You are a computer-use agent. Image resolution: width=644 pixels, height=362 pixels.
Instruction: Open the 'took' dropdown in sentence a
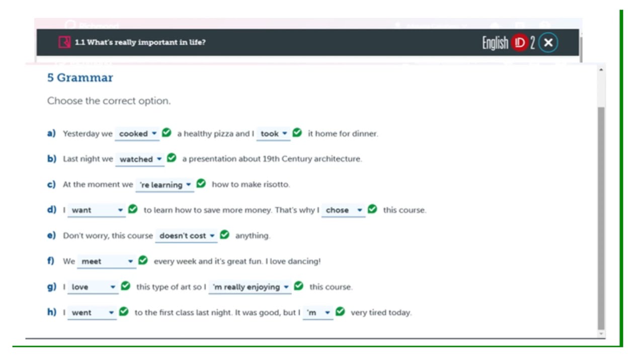pyautogui.click(x=274, y=134)
